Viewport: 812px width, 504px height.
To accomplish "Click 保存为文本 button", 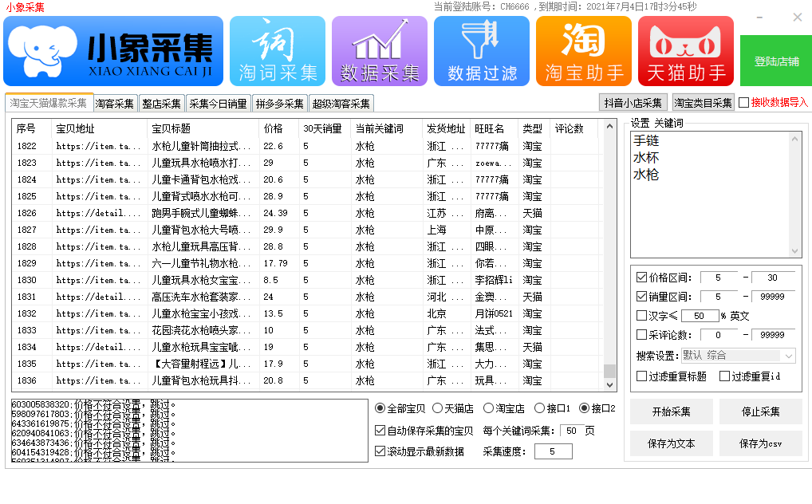I will tap(671, 443).
